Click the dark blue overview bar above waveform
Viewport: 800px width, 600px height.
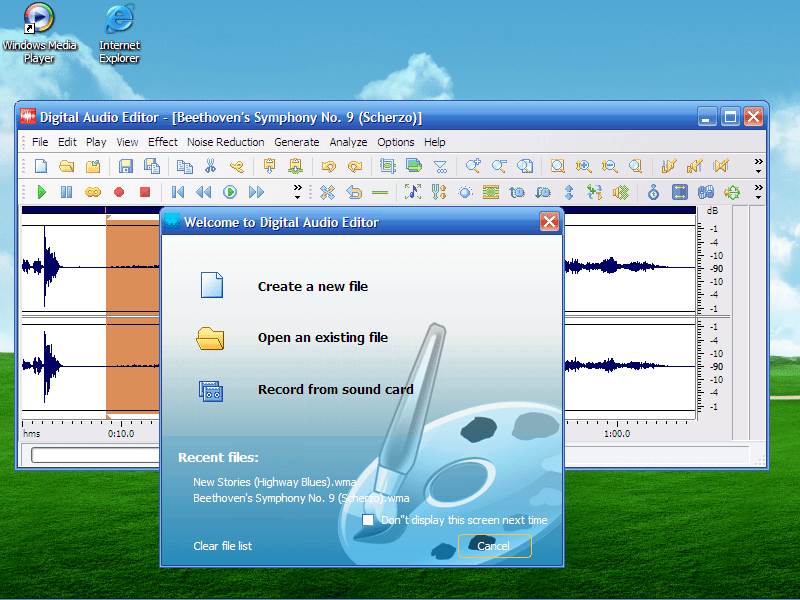359,210
